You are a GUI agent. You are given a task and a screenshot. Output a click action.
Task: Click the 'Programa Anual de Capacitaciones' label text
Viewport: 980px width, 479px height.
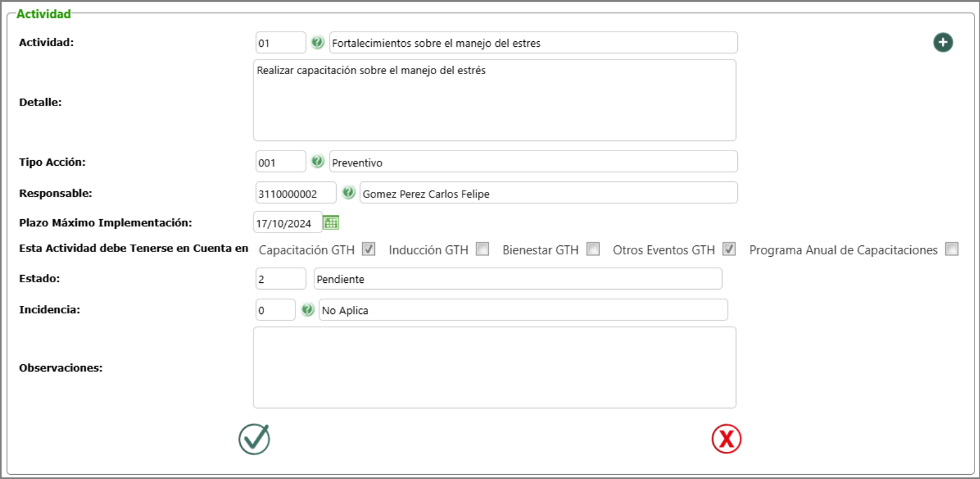point(843,250)
